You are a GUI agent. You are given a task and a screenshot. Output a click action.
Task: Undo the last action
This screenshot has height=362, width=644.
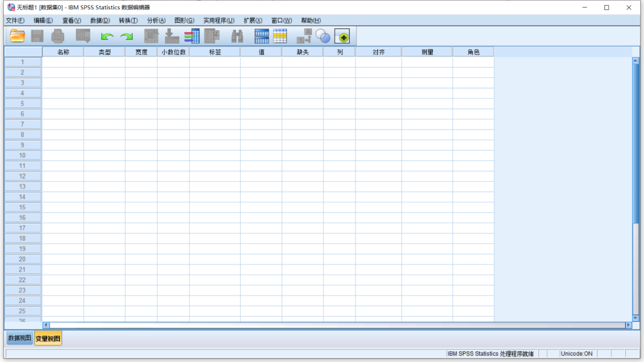click(107, 36)
